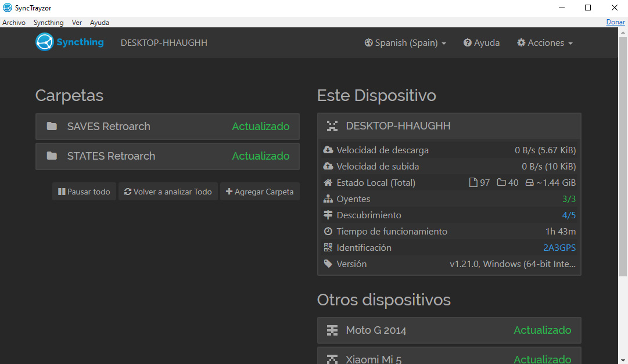
Task: Collapse the DESKTOP-HHAUGHH device panel
Action: point(449,126)
